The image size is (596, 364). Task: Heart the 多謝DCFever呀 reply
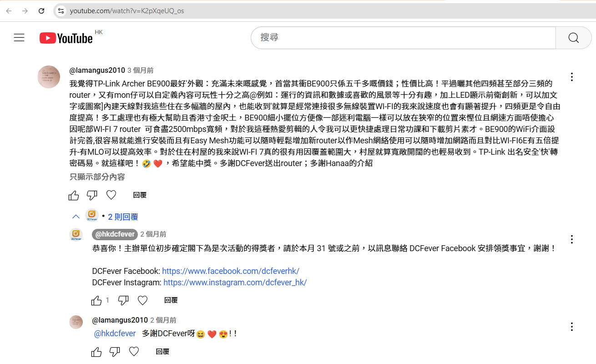pos(134,352)
